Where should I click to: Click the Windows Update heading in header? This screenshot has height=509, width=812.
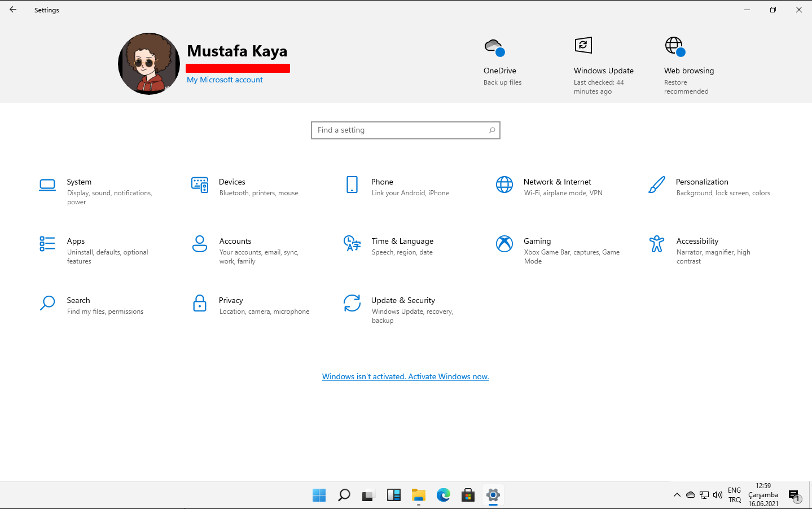(604, 71)
